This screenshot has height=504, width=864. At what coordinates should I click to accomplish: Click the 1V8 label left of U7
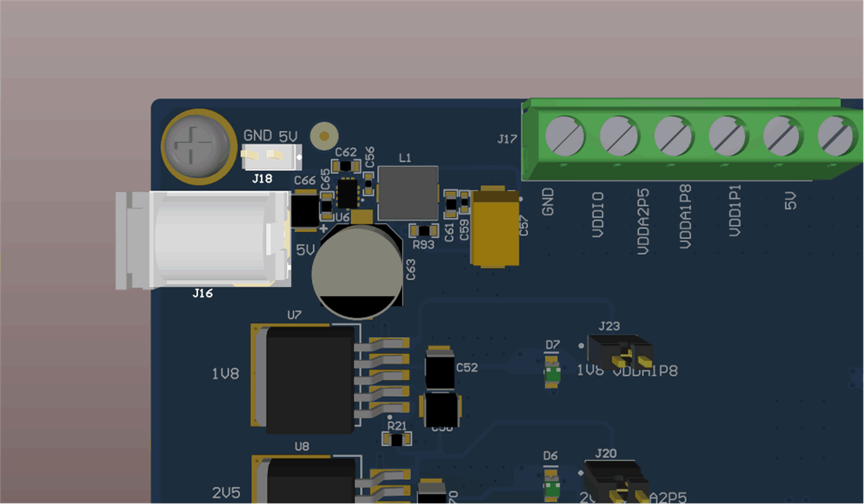[x=225, y=374]
